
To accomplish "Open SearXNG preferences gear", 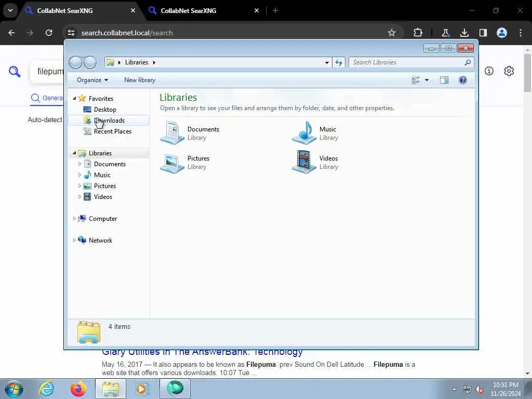I will click(x=509, y=71).
